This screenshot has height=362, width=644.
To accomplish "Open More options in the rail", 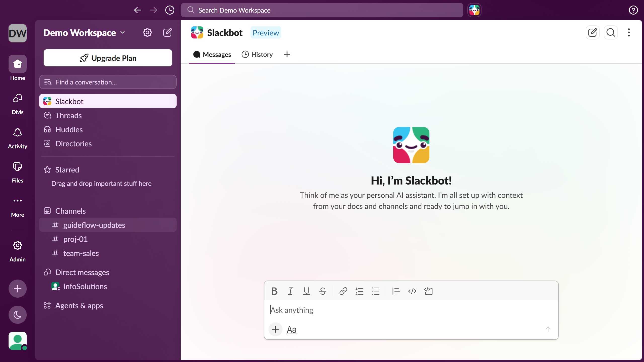I will pos(18,207).
